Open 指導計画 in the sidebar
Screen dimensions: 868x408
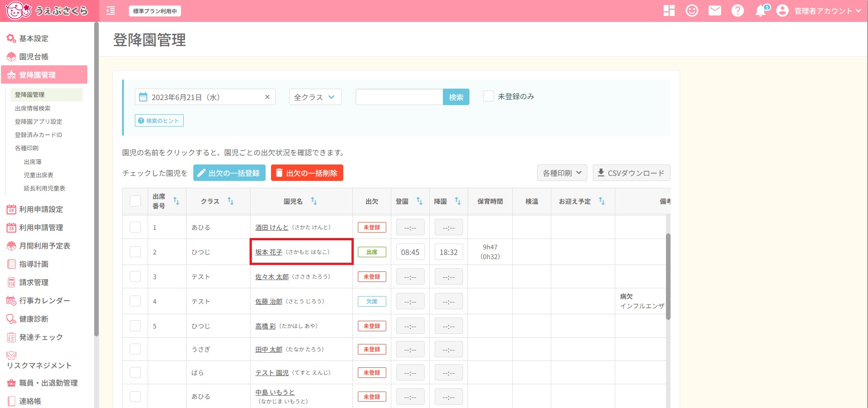pyautogui.click(x=34, y=264)
